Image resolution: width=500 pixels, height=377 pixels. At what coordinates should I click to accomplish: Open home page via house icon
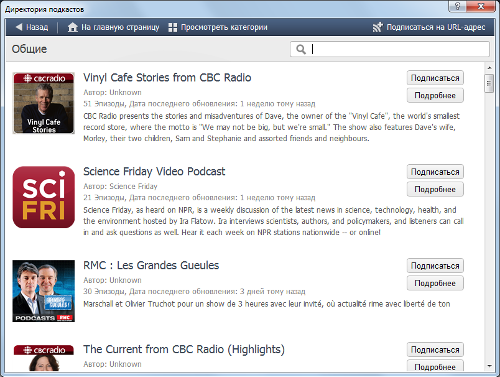72,27
